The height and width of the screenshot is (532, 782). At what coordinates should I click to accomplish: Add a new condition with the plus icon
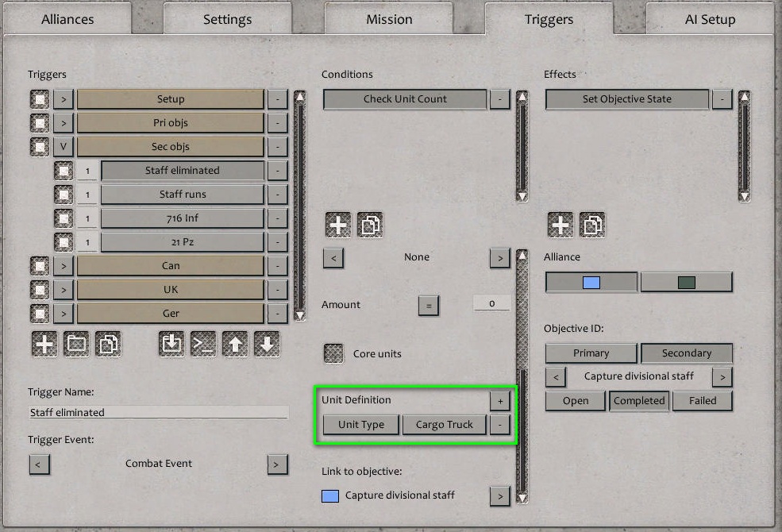point(338,225)
